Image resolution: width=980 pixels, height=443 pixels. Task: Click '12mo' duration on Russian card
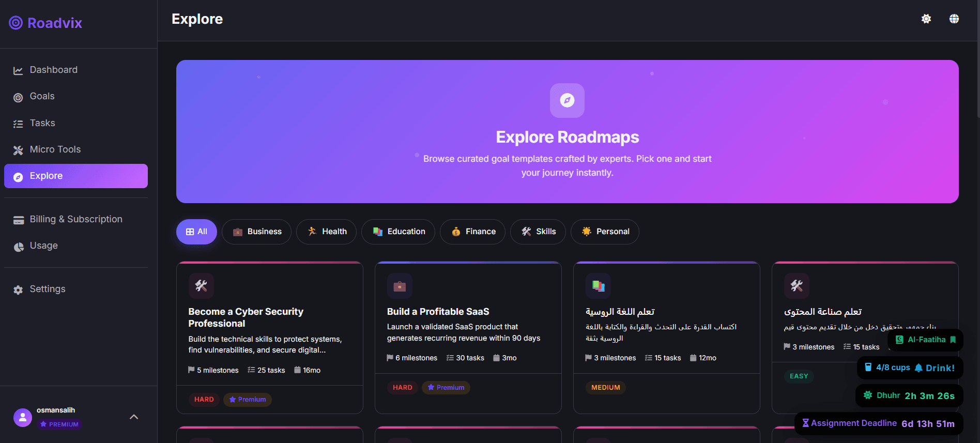click(x=703, y=358)
